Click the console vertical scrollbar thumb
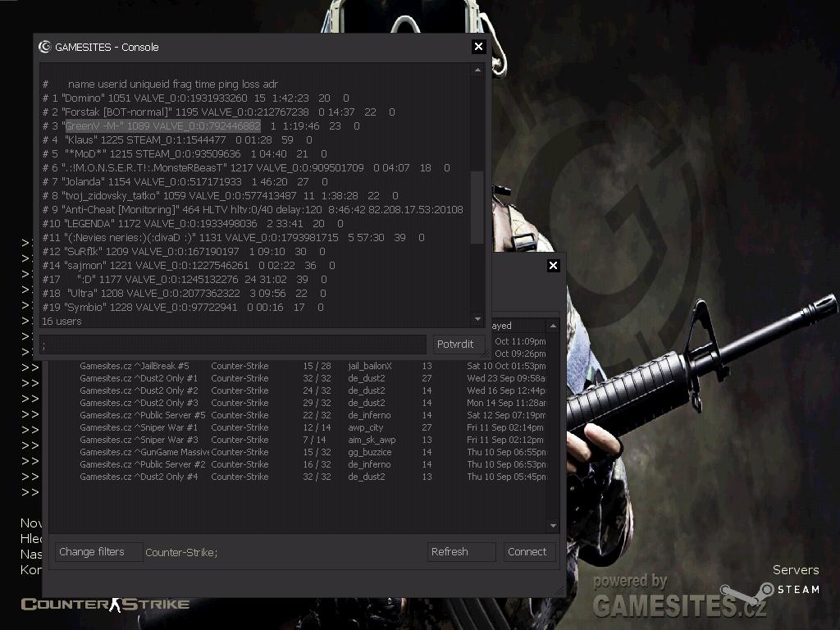Viewport: 840px width, 630px height. (477, 208)
